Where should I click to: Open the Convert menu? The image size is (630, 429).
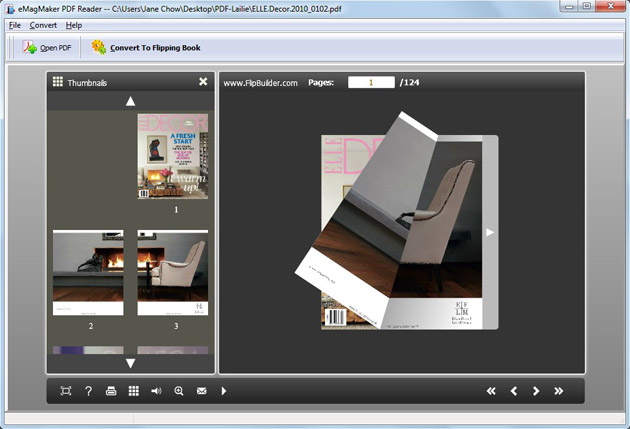click(x=43, y=25)
